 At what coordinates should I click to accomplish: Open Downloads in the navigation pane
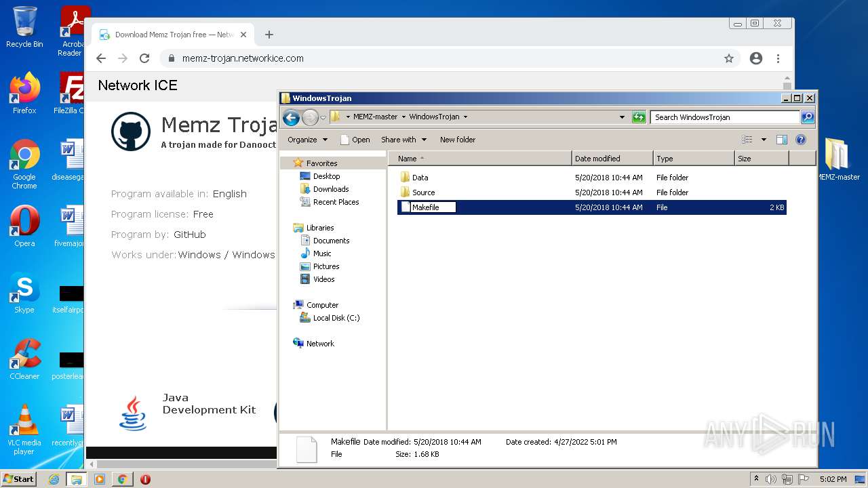coord(331,189)
